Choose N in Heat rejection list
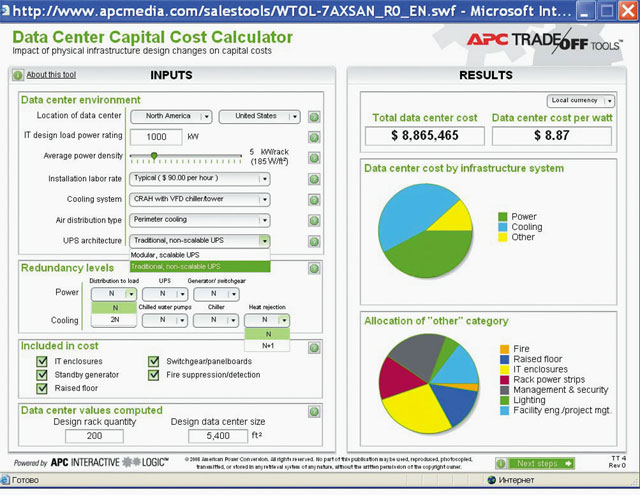The image size is (640, 495). click(x=267, y=334)
